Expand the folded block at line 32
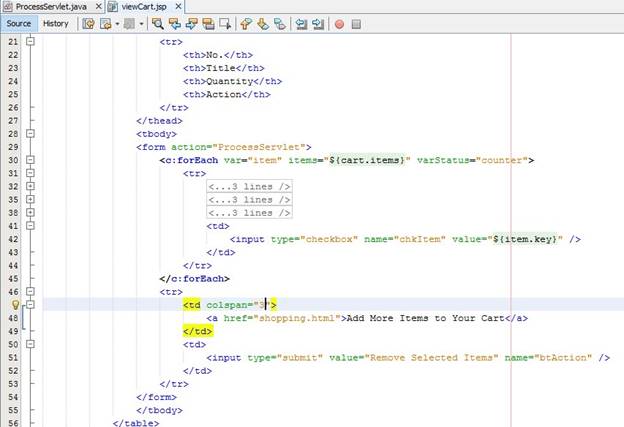 click(x=30, y=186)
